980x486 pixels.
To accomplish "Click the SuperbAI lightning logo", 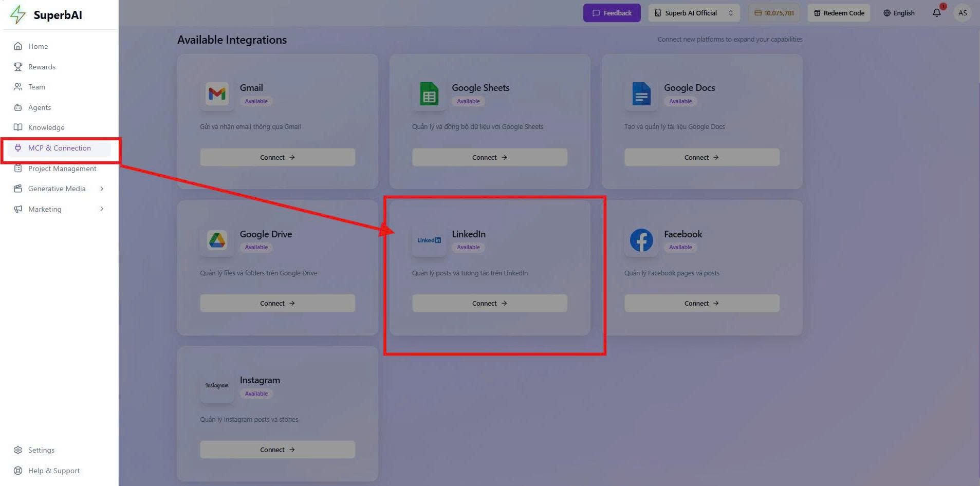I will [x=18, y=14].
